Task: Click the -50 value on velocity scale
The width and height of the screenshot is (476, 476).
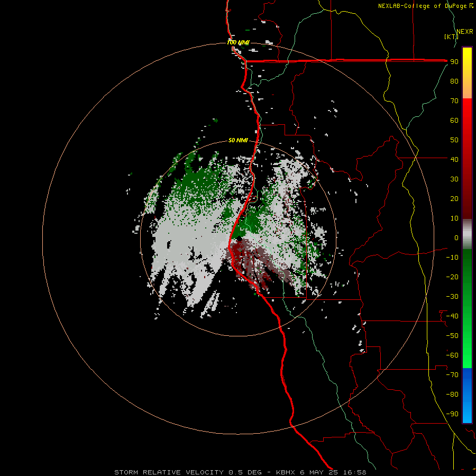Action: click(452, 336)
